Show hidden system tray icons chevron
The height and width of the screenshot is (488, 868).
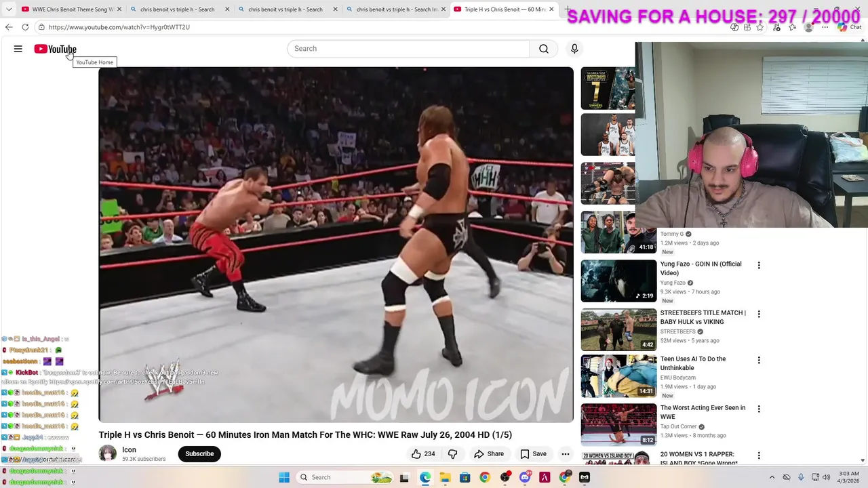pos(772,477)
